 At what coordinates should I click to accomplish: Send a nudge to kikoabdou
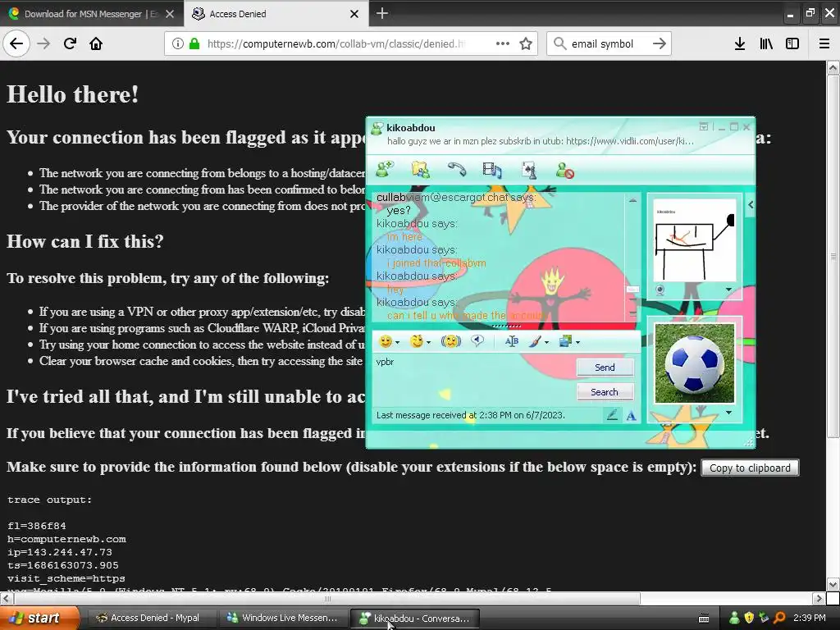point(450,341)
